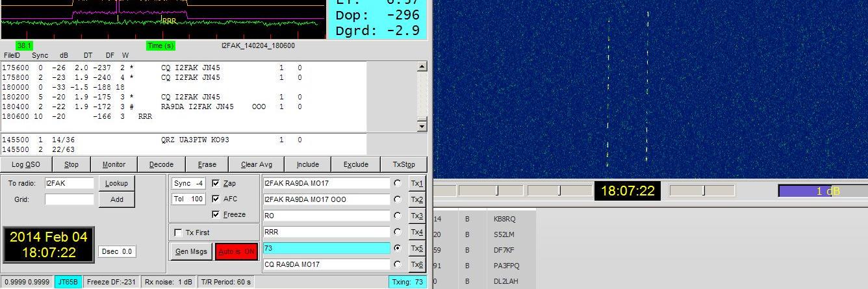868x289 pixels.
Task: Click the Tol 100 stepper
Action: [x=189, y=199]
